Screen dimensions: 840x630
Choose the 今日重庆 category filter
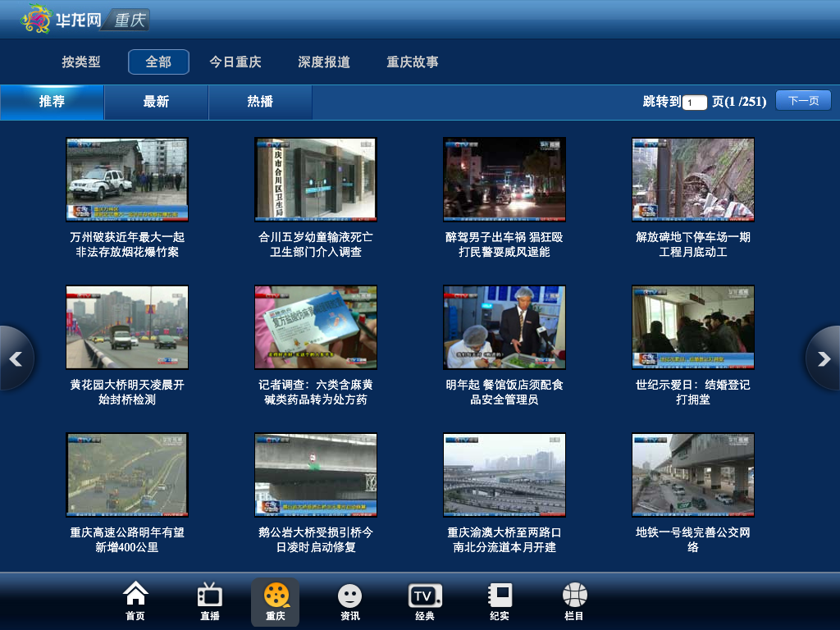tap(235, 62)
